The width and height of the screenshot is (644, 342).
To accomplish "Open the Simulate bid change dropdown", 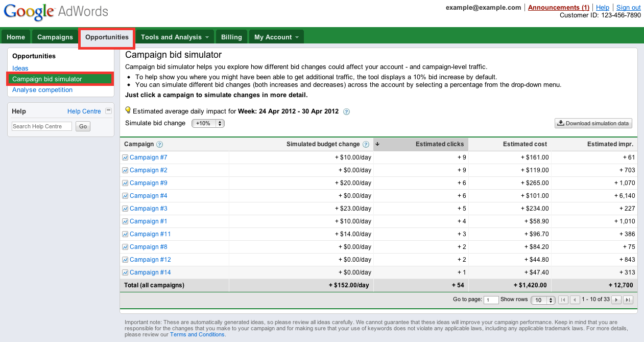I will click(208, 123).
